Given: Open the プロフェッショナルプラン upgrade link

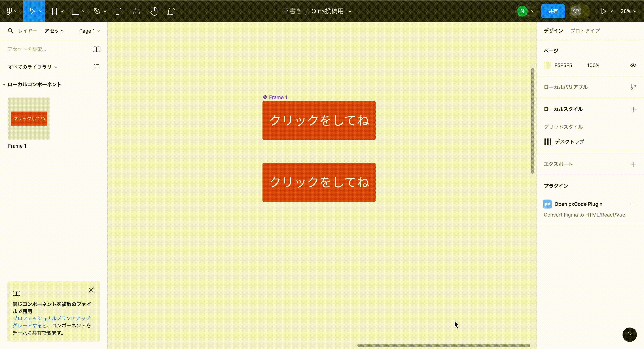Looking at the screenshot, I should [x=51, y=318].
